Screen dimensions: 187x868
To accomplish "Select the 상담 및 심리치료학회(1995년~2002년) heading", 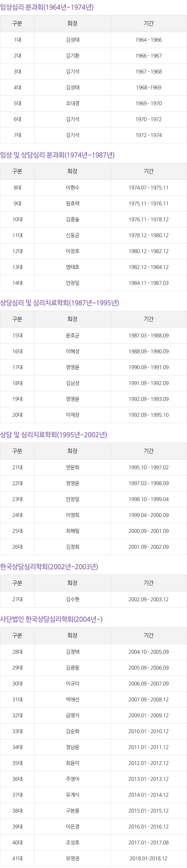I will click(54, 435).
